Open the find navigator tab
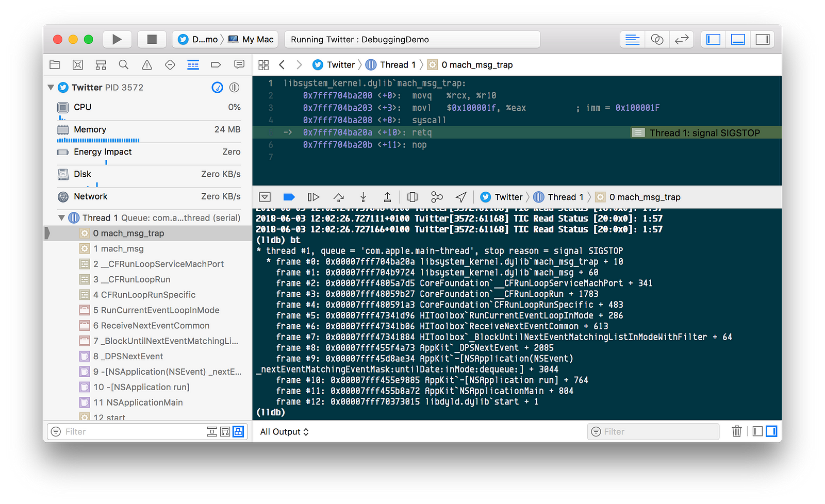The height and width of the screenshot is (504, 825). (124, 64)
